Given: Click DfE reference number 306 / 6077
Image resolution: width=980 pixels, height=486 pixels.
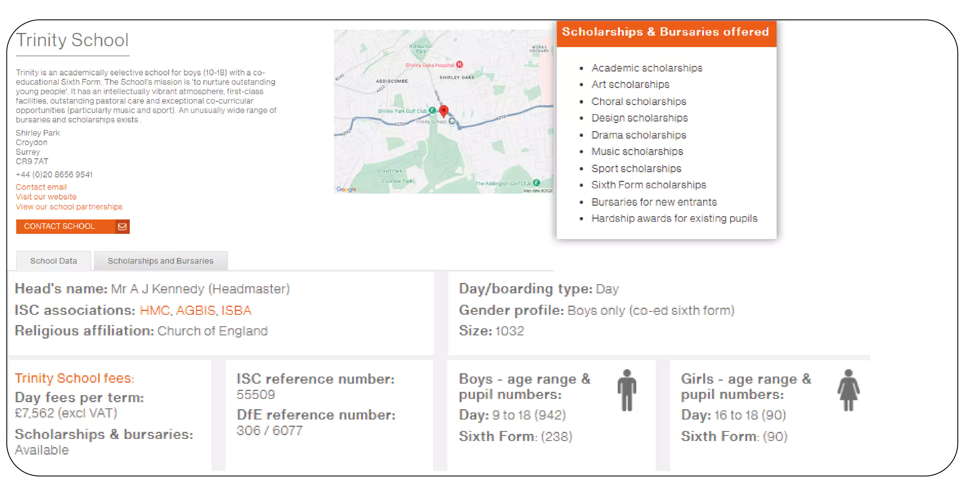Looking at the screenshot, I should tap(269, 430).
